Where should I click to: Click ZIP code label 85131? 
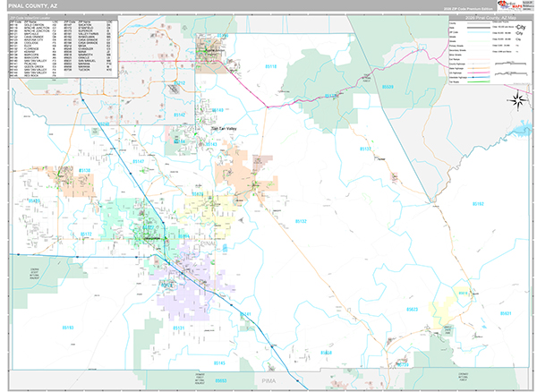click(178, 328)
